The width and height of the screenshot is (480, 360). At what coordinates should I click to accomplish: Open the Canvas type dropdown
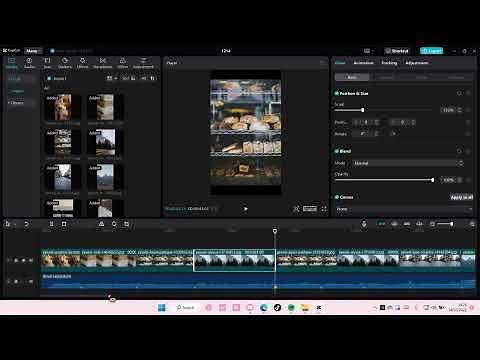tap(404, 209)
